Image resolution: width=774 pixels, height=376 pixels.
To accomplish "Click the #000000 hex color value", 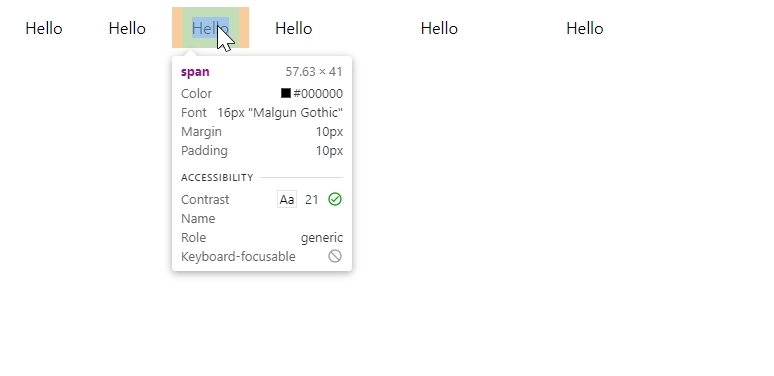I will (318, 94).
